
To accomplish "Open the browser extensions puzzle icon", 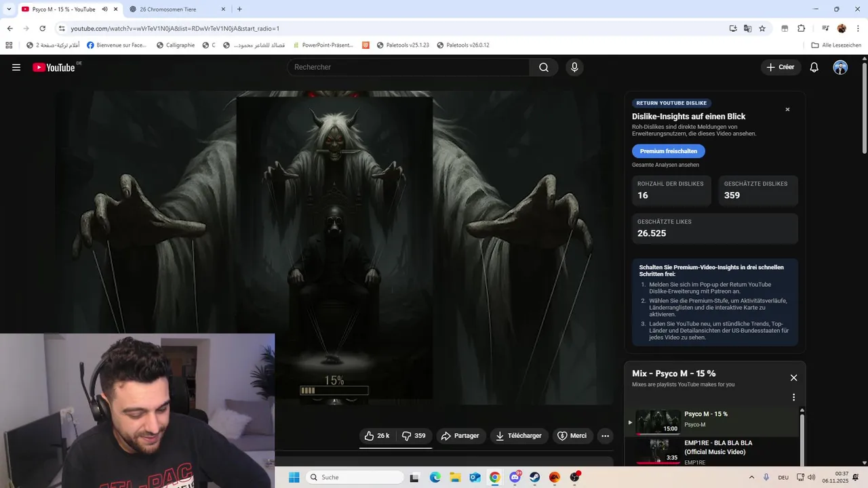I will [801, 28].
